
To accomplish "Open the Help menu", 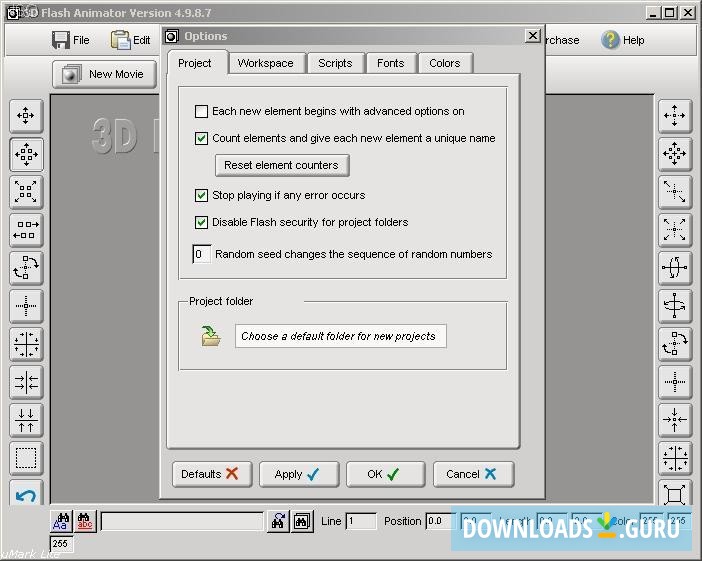I will tap(622, 40).
